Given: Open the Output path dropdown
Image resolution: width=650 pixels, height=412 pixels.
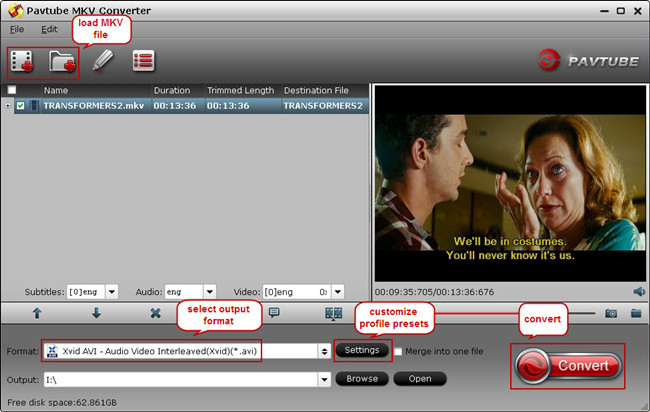Looking at the screenshot, I should click(x=325, y=379).
